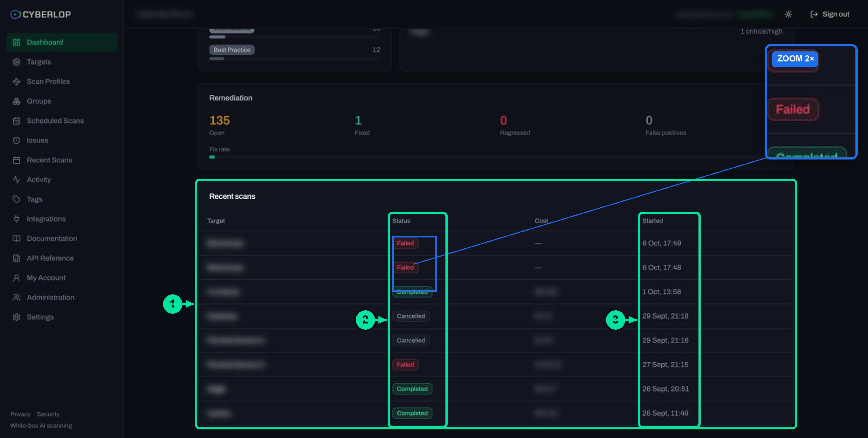The height and width of the screenshot is (438, 868).
Task: Open the Integrations menu item
Action: (62, 219)
